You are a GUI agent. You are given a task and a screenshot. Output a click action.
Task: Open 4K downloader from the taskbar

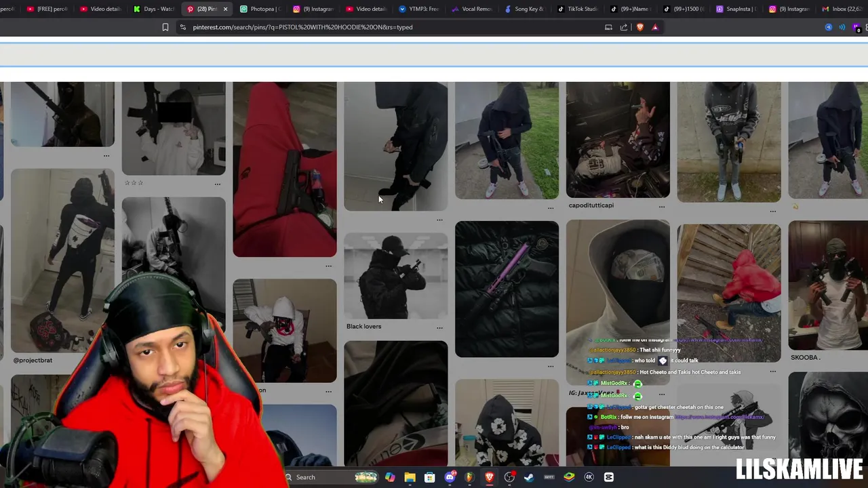click(x=589, y=477)
